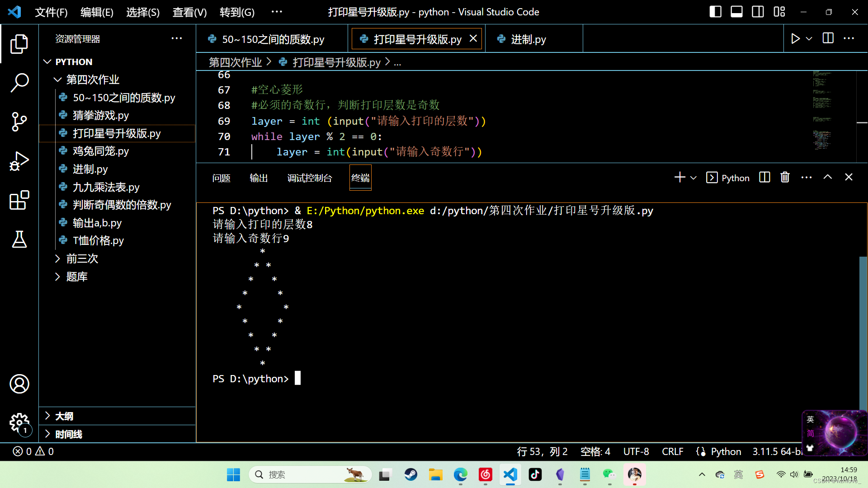The image size is (868, 488).
Task: Expand the 大纲 outline section
Action: 118,416
